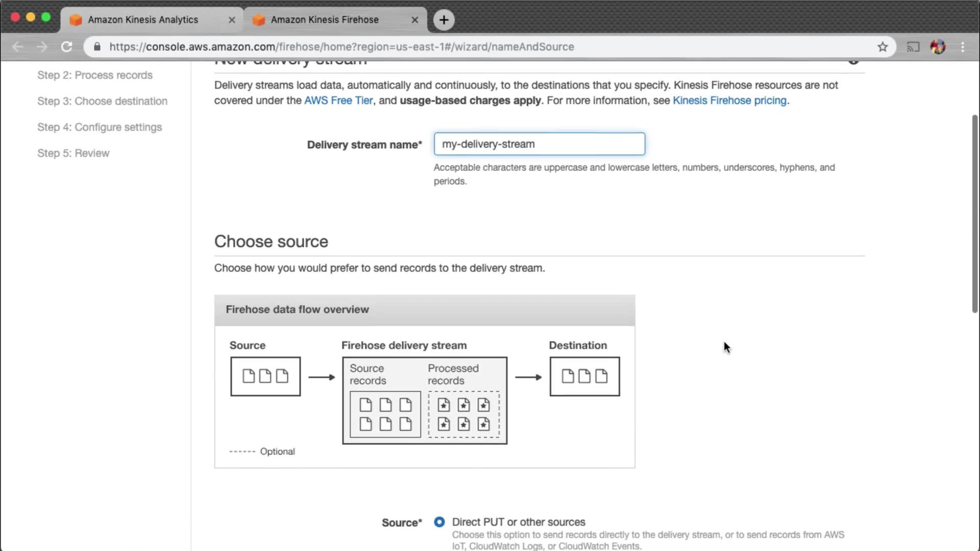Click the new tab plus icon

pos(444,20)
